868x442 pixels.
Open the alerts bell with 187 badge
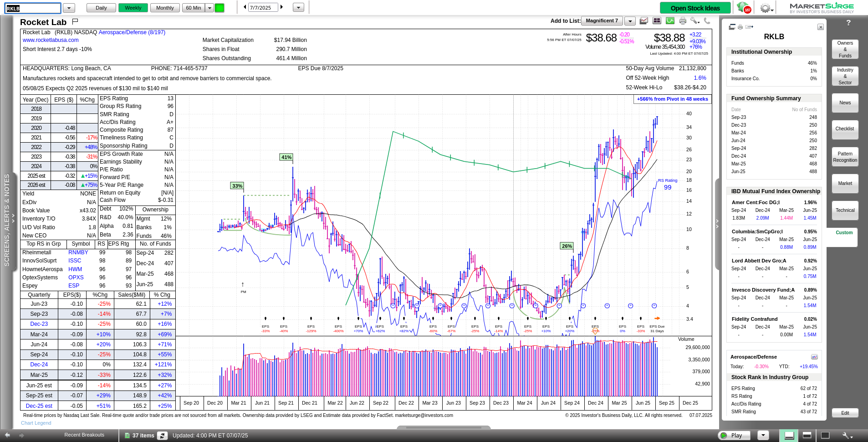tap(743, 8)
